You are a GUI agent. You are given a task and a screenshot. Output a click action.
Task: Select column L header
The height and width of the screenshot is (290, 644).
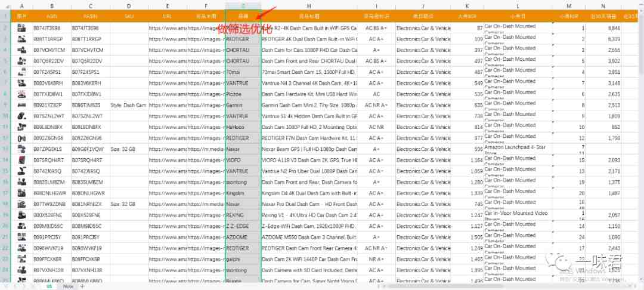(518, 6)
